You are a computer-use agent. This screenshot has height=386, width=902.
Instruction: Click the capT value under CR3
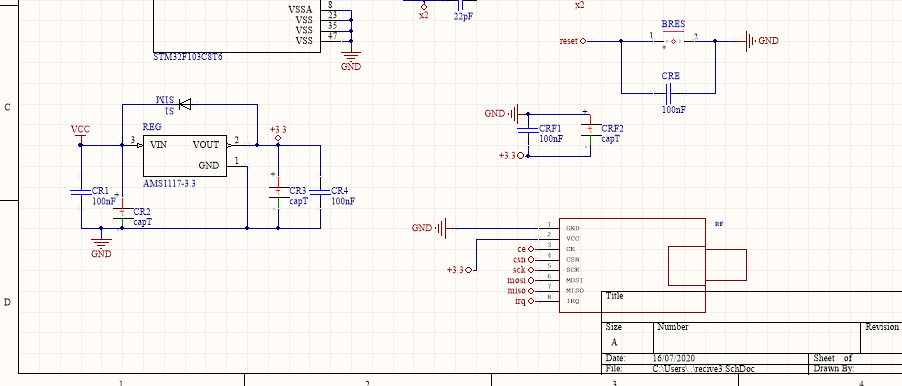(299, 201)
